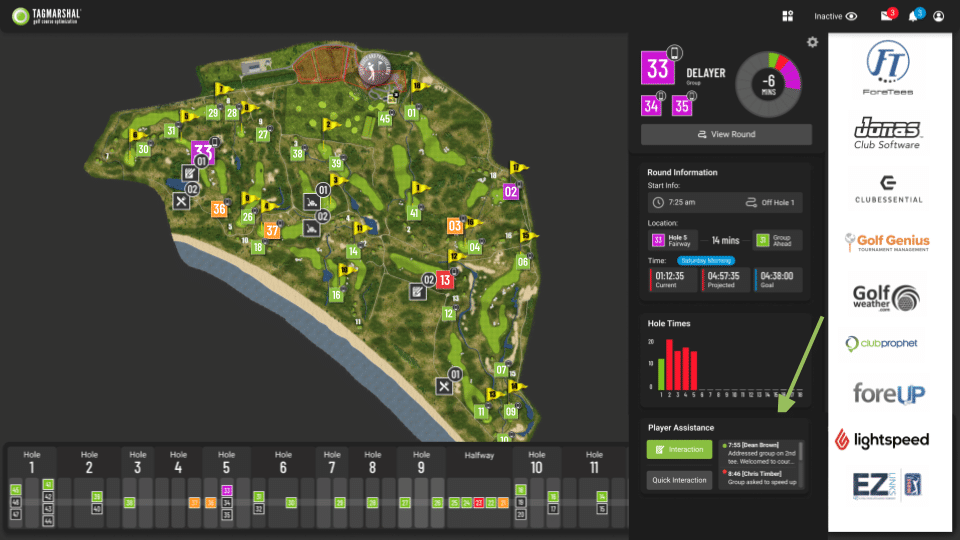
Task: Open the Jonas Club Software logo
Action: click(x=888, y=133)
